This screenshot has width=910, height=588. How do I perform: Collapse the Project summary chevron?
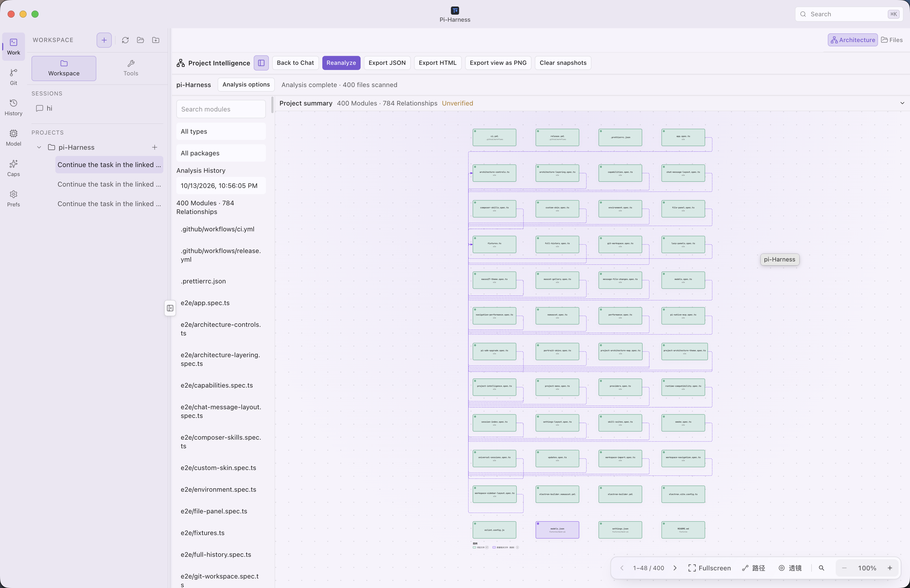tap(902, 103)
